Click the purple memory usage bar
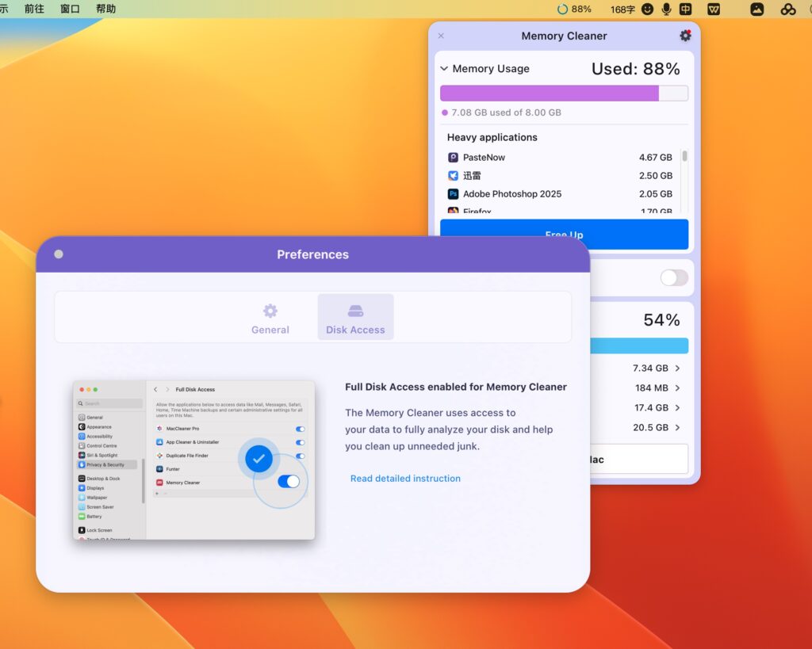 click(x=550, y=93)
